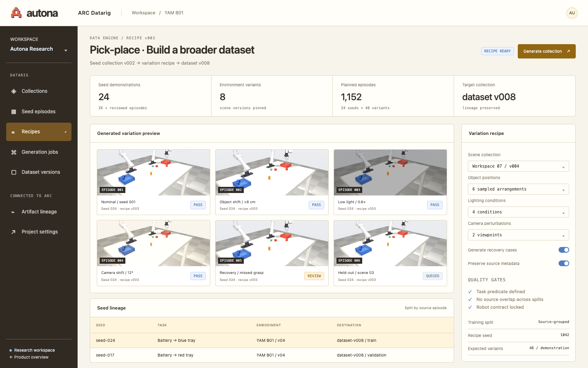Viewport: 588px width, 368px height.
Task: Click the RECIPE READY badge
Action: click(497, 51)
